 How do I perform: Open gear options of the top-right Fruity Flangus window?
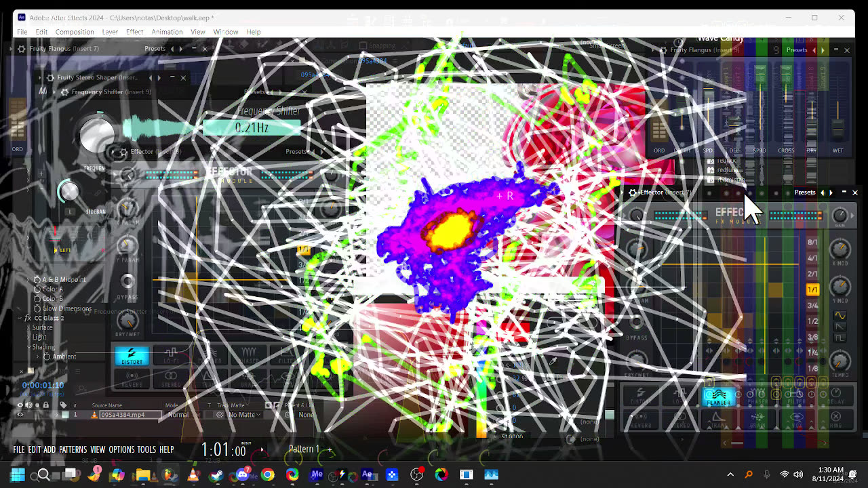663,50
